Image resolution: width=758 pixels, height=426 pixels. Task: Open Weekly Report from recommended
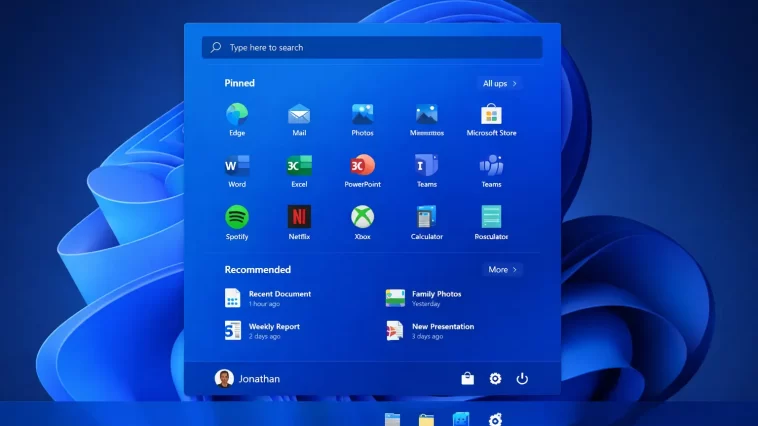pos(262,331)
